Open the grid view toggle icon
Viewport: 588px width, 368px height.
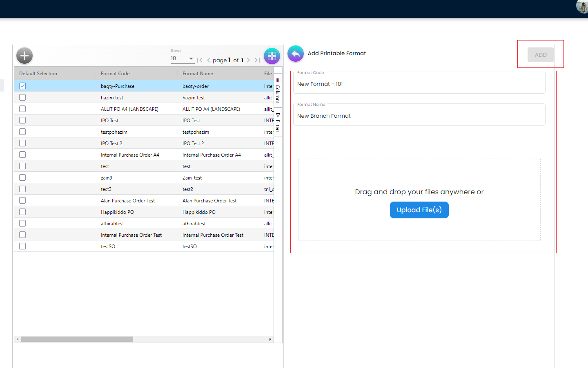[272, 56]
